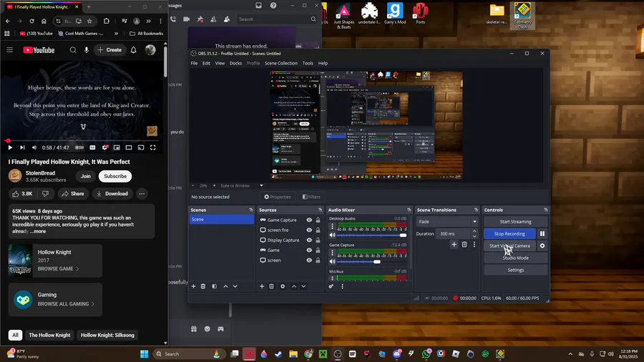The width and height of the screenshot is (644, 362).
Task: Start a voice call in Discord
Action: [173, 19]
